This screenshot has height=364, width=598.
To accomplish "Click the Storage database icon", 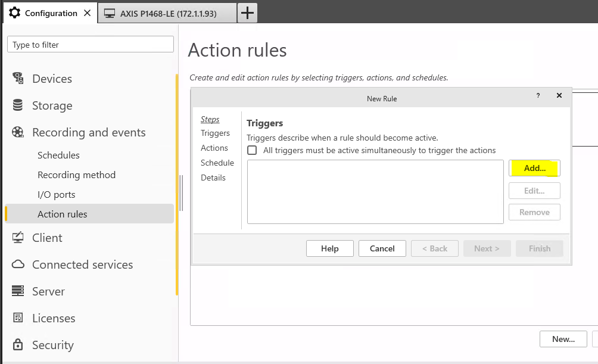I will (18, 105).
